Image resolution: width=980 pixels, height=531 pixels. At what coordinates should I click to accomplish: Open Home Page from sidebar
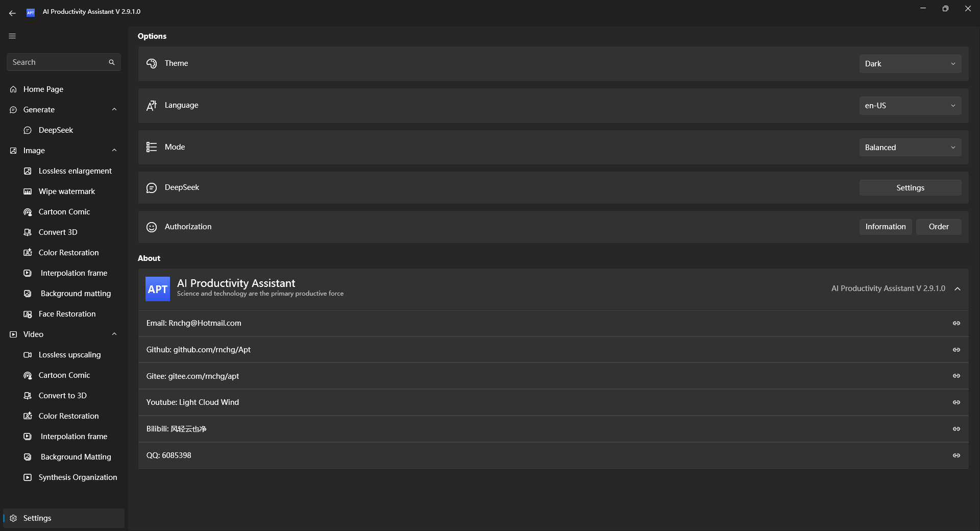tap(64, 89)
